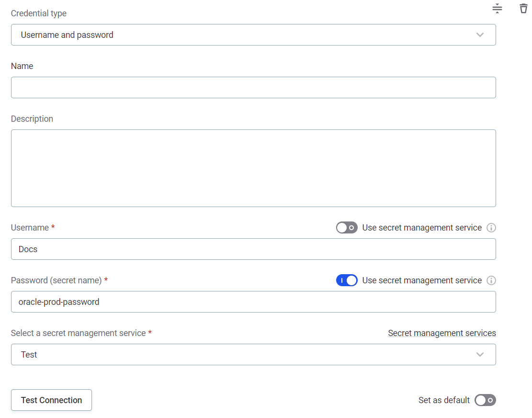
Task: Open Secret management services link
Action: pos(441,333)
